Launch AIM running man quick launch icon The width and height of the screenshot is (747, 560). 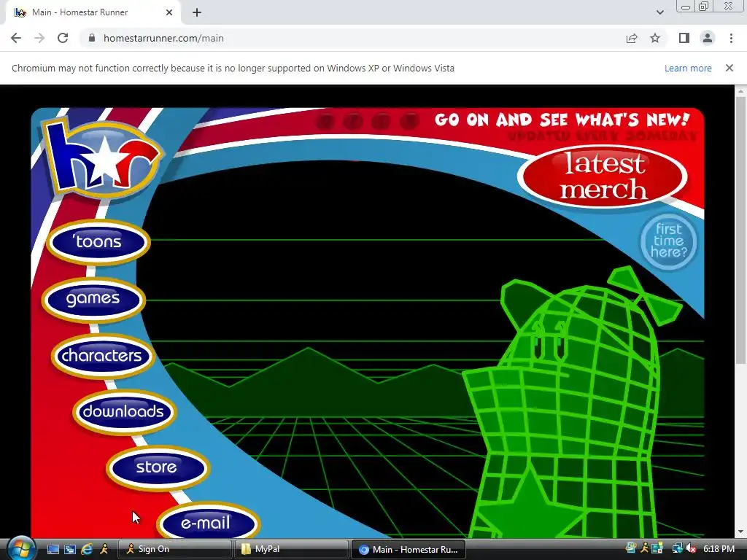[104, 549]
